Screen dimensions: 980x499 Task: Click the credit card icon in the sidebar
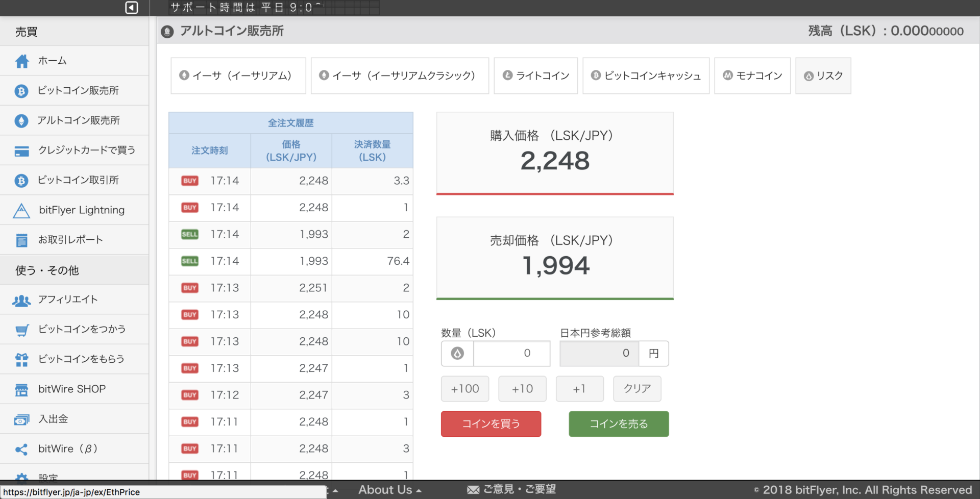coord(21,151)
